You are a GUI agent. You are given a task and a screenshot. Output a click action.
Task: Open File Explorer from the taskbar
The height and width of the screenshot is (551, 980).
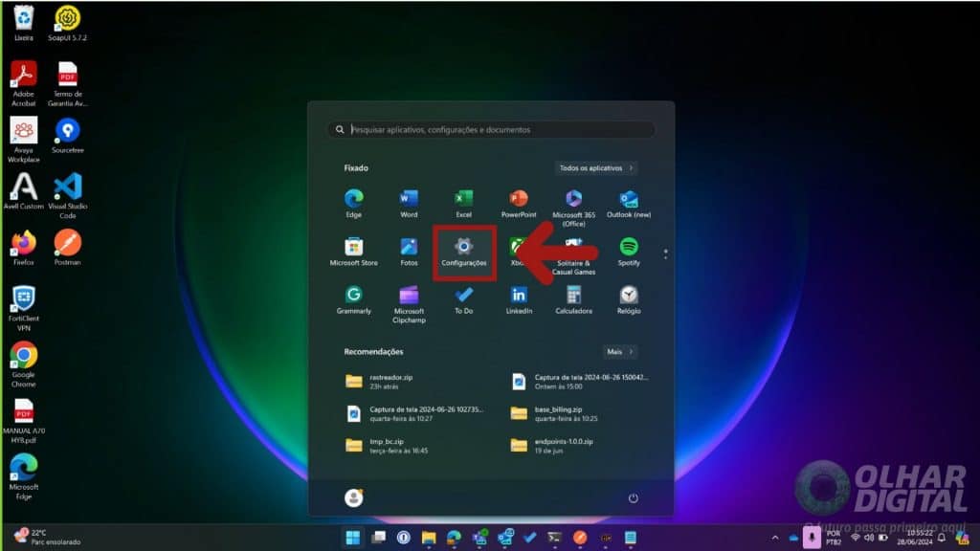[428, 538]
